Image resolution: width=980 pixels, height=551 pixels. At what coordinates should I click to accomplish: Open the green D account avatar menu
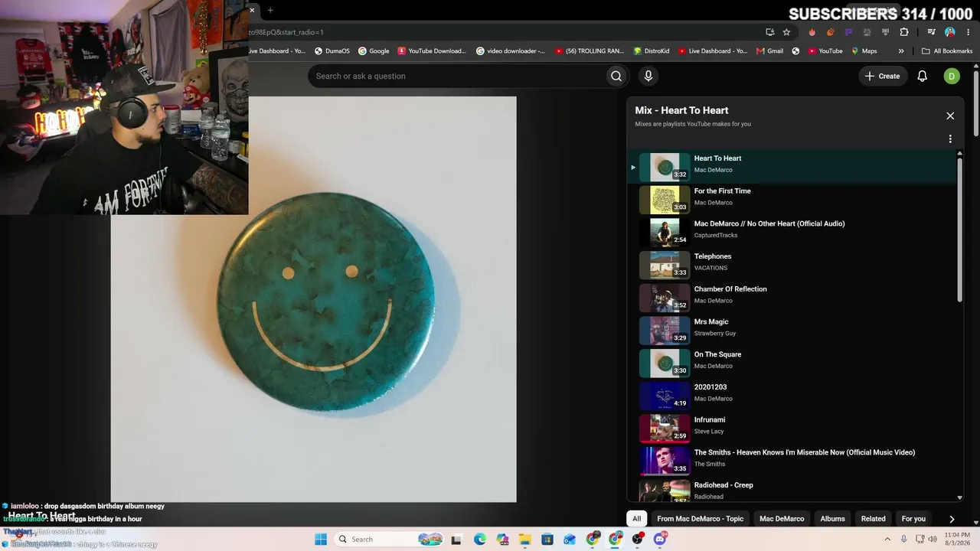coord(952,76)
